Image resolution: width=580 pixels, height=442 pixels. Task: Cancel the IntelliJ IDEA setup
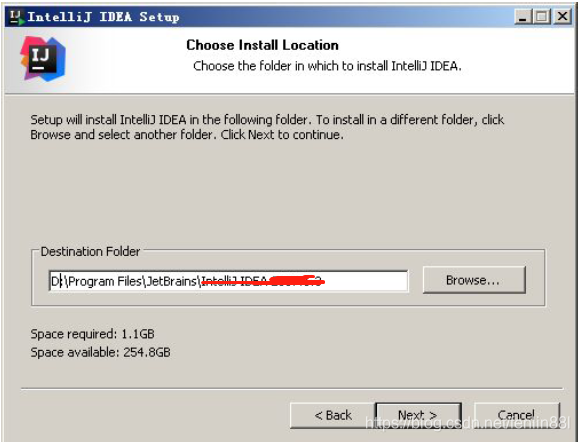click(517, 415)
